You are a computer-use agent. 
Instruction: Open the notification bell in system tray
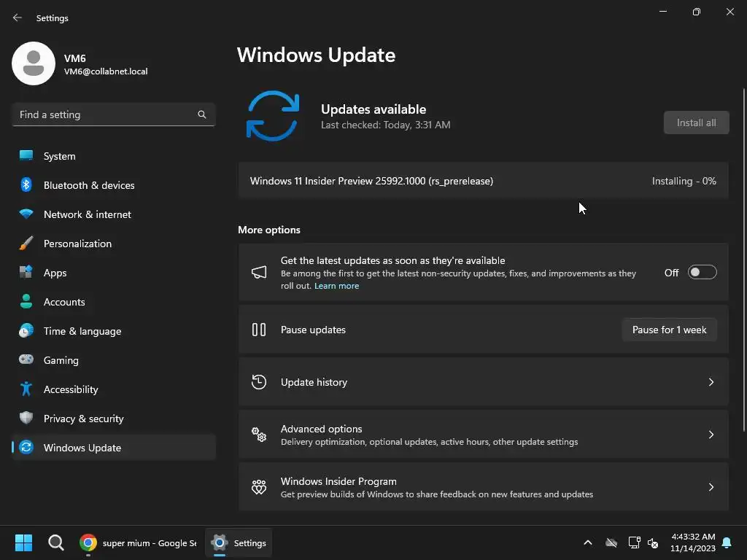[727, 542]
